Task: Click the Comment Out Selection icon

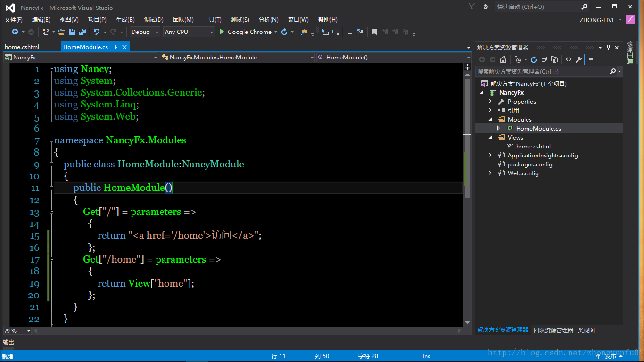Action: [349, 32]
